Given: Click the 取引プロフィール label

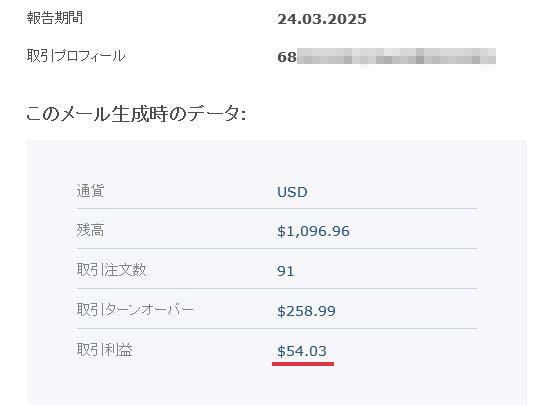Looking at the screenshot, I should (x=76, y=56).
